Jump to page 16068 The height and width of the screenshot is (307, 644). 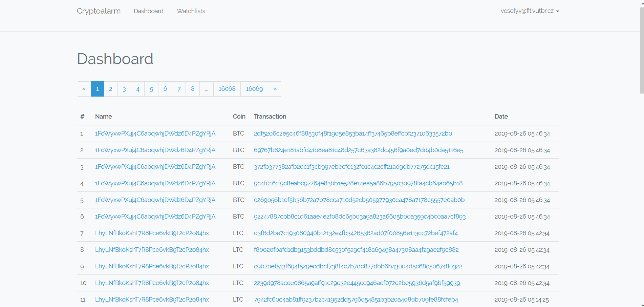(227, 89)
